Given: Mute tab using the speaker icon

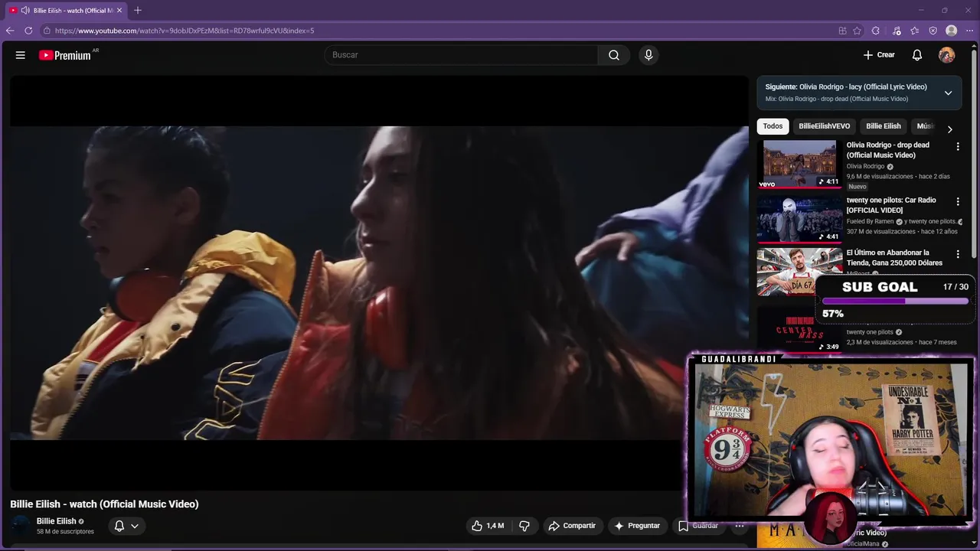Looking at the screenshot, I should click(x=25, y=10).
